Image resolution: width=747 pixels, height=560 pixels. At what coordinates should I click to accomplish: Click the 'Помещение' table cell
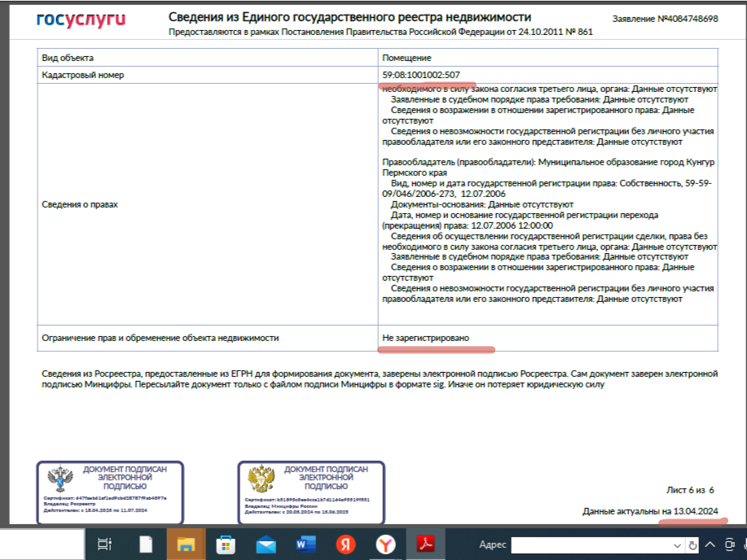click(548, 58)
